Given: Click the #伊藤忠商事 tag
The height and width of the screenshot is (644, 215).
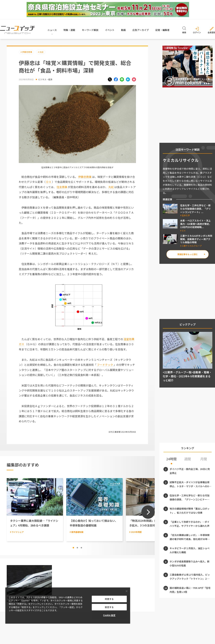Looking at the screenshot, I should point(26,52).
